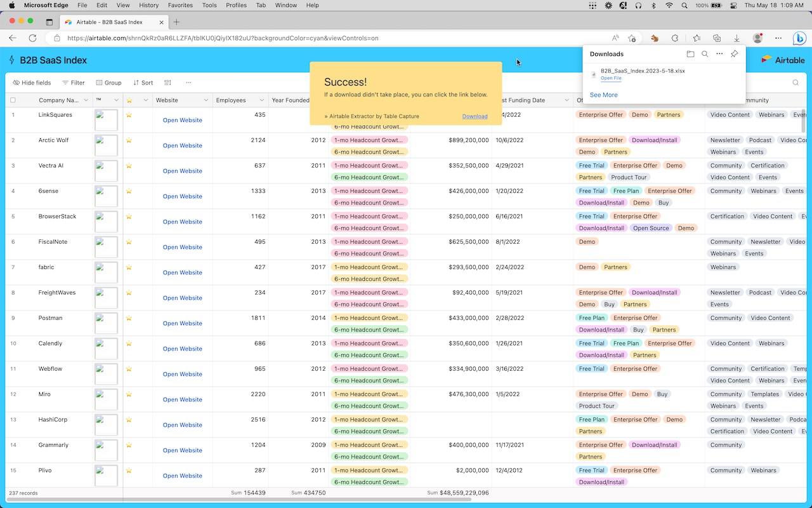Expand the Company Name column dropdown
The width and height of the screenshot is (812, 508).
[x=86, y=100]
